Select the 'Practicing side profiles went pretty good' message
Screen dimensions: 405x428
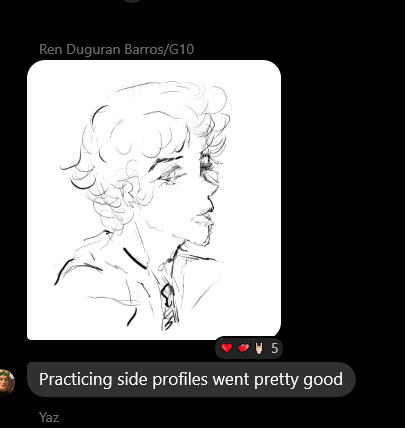[x=191, y=379]
